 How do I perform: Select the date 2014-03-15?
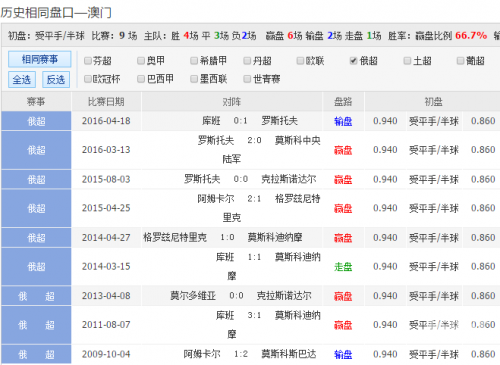[x=106, y=266]
